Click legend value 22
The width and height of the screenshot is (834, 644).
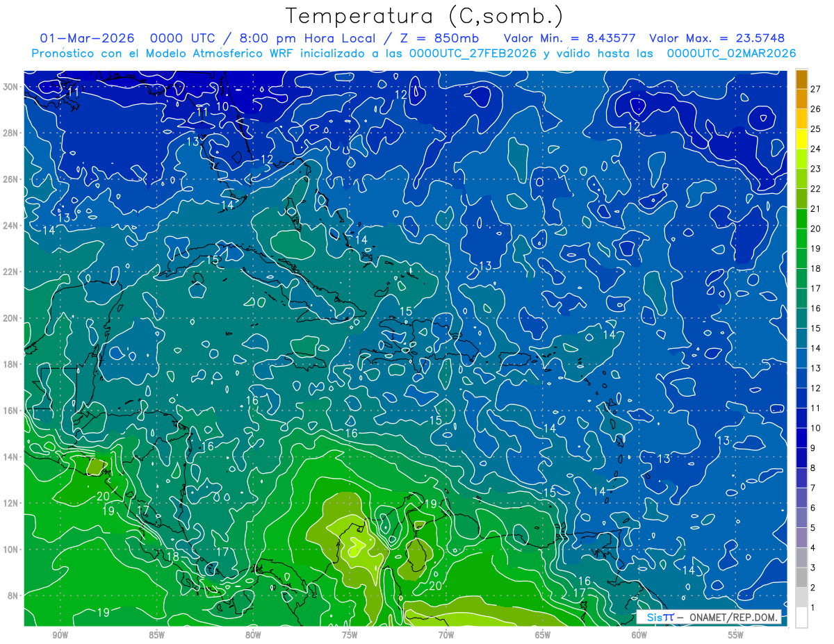pos(815,189)
